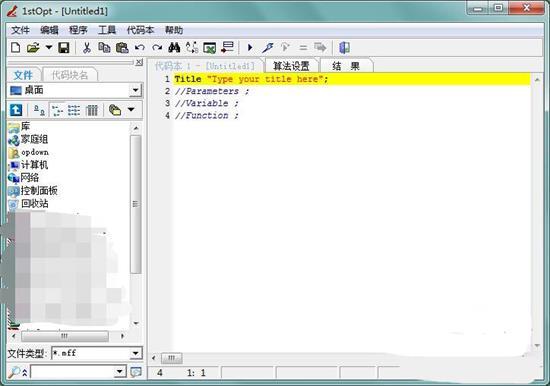Expand the search field dropdown arrow
Screen dimensions: 550x386
120,372
